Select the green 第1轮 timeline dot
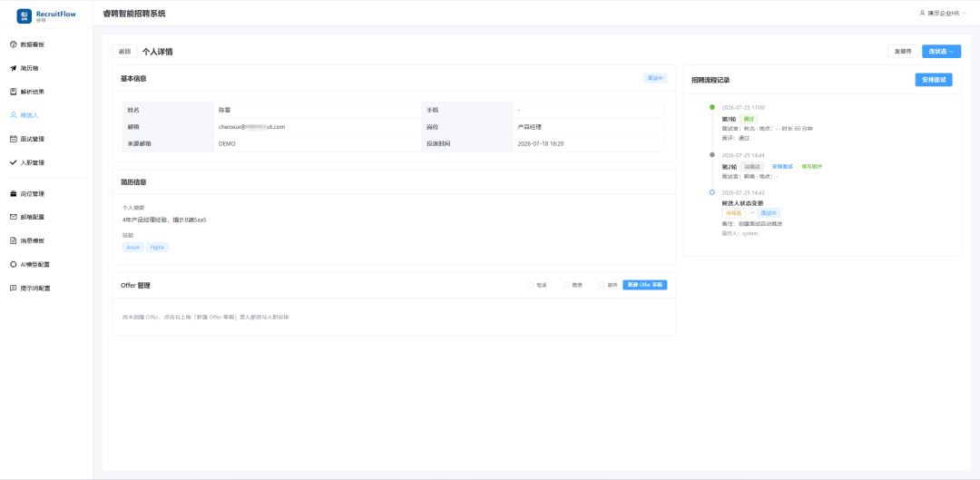Screen dimensions: 980x480 point(712,107)
